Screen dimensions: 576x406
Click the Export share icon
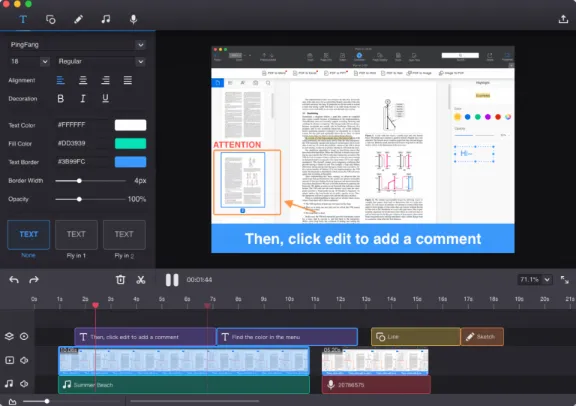(563, 19)
